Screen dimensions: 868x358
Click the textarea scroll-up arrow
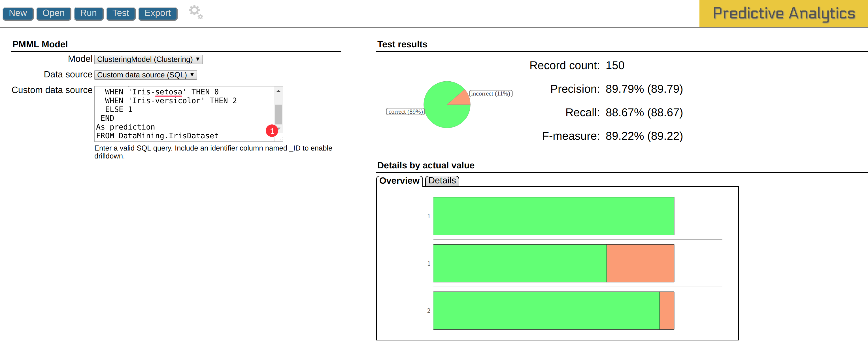pos(278,91)
